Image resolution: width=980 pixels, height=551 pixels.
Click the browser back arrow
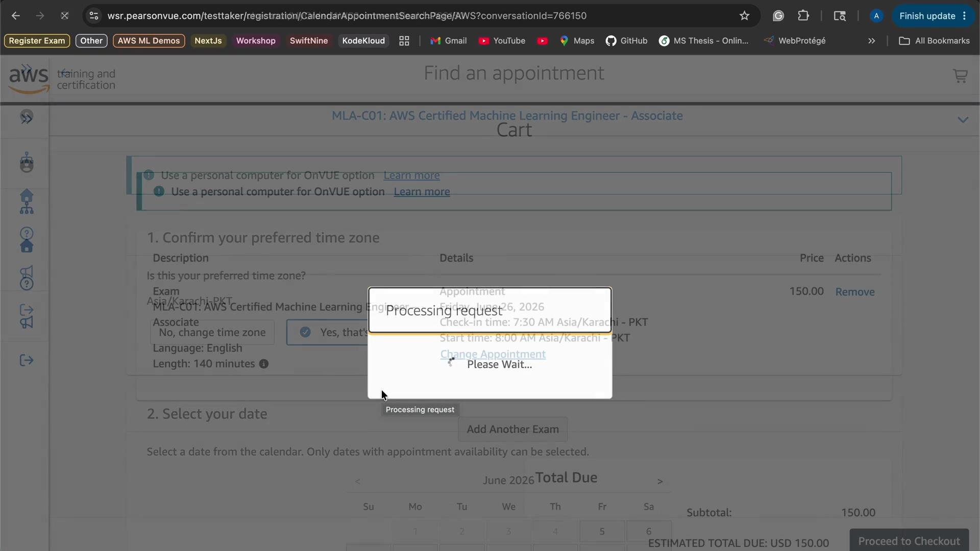click(16, 16)
